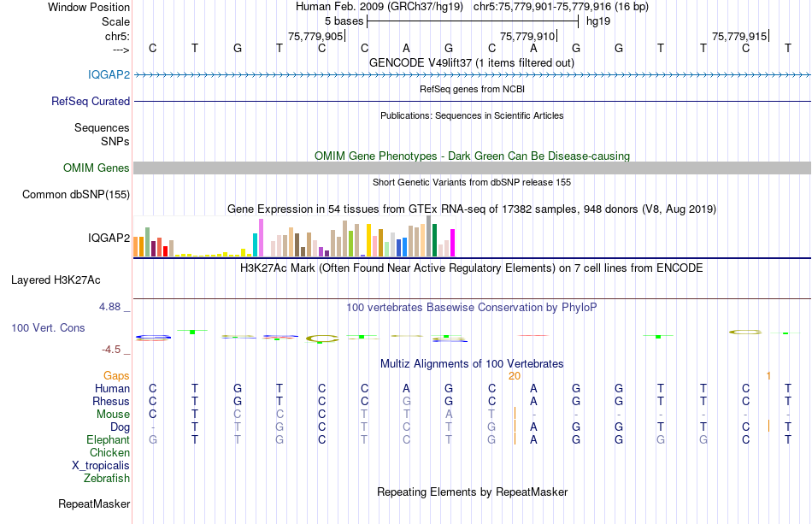812x524 pixels.
Task: Click the magenta GTEx bar at the end
Action: pyautogui.click(x=453, y=243)
